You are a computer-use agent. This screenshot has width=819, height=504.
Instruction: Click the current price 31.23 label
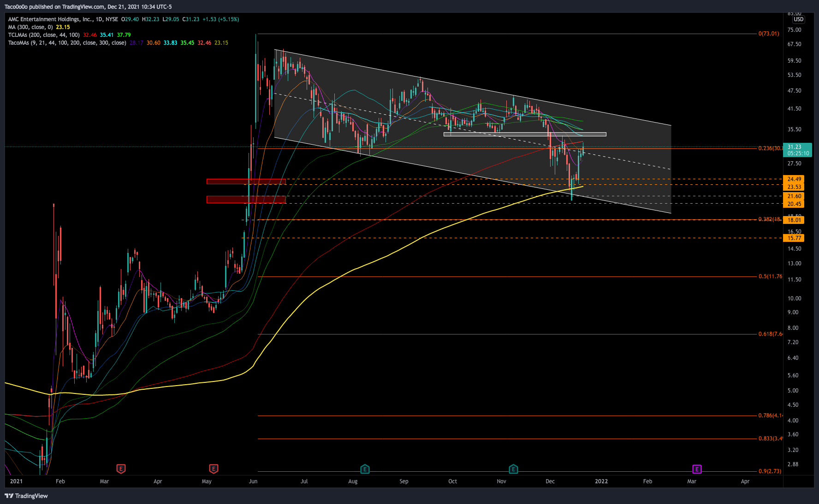point(797,150)
